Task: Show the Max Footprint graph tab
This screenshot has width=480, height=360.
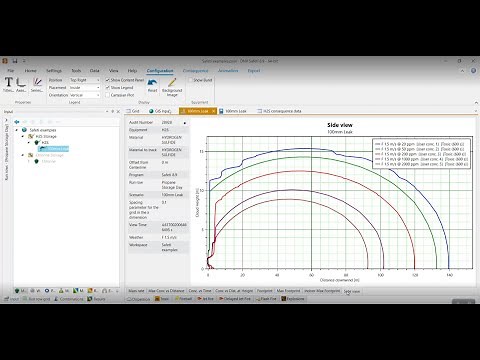Action: (288, 291)
